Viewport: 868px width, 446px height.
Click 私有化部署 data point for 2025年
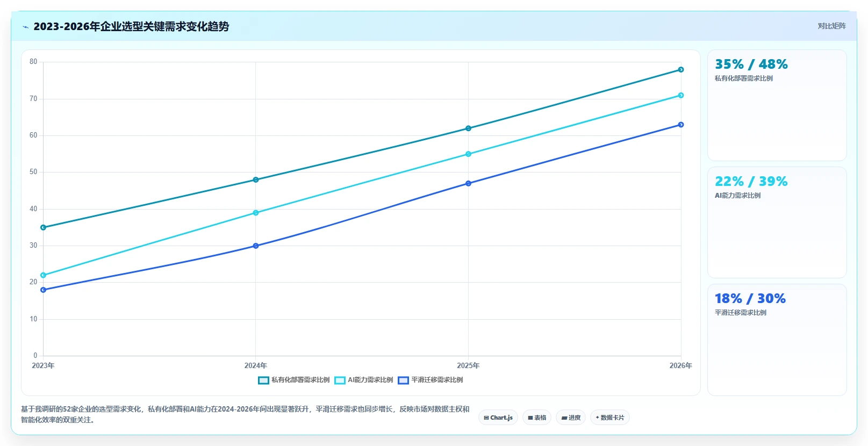[x=468, y=128]
